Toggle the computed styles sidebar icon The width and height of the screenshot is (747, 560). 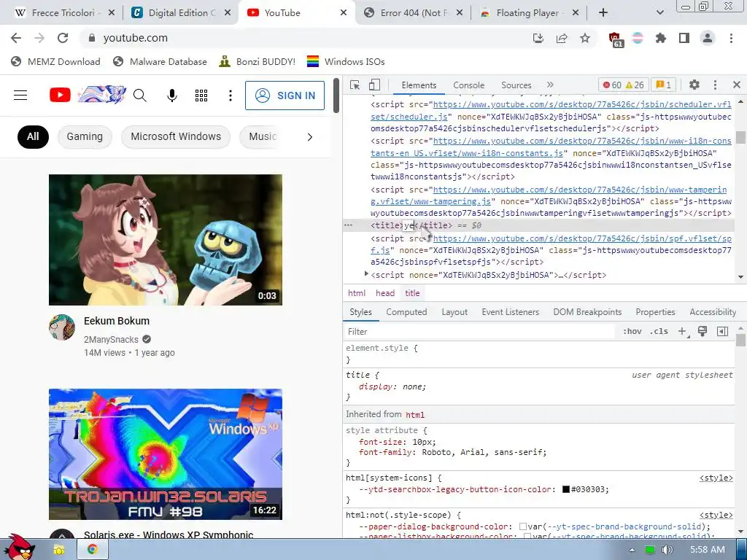723,332
